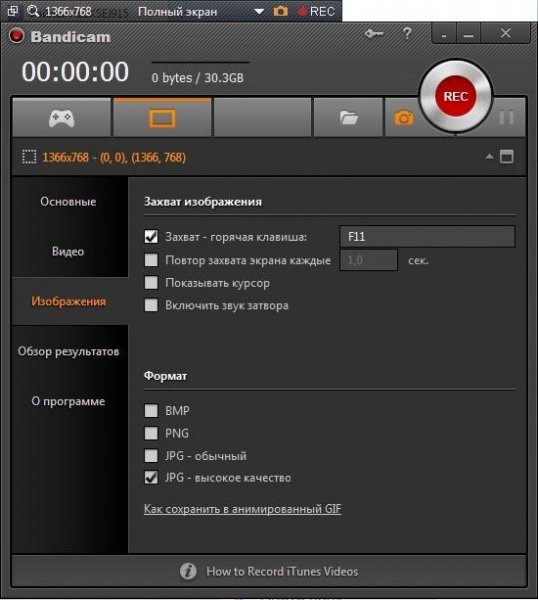The width and height of the screenshot is (538, 600).
Task: Capture image with top bar camera icon
Action: click(x=280, y=11)
